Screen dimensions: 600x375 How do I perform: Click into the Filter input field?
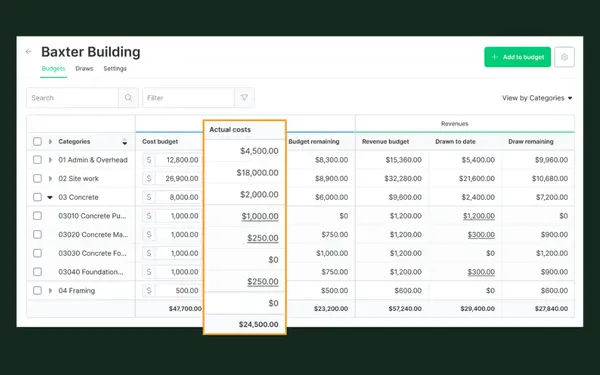pyautogui.click(x=188, y=98)
